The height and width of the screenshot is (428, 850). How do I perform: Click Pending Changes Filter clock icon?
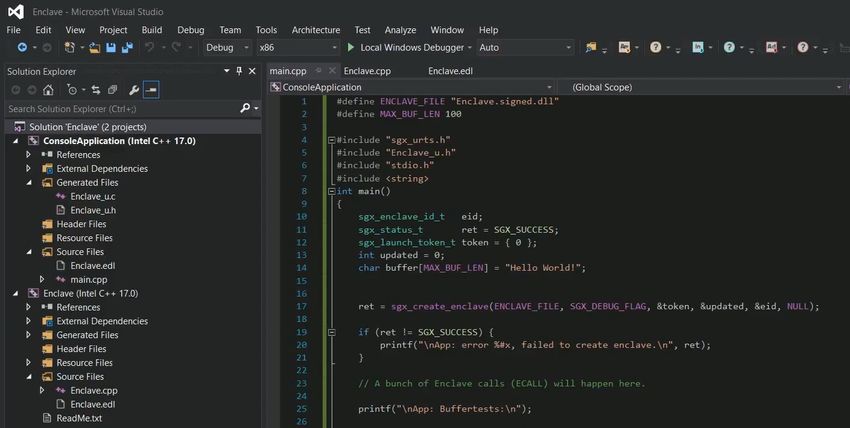tap(71, 90)
